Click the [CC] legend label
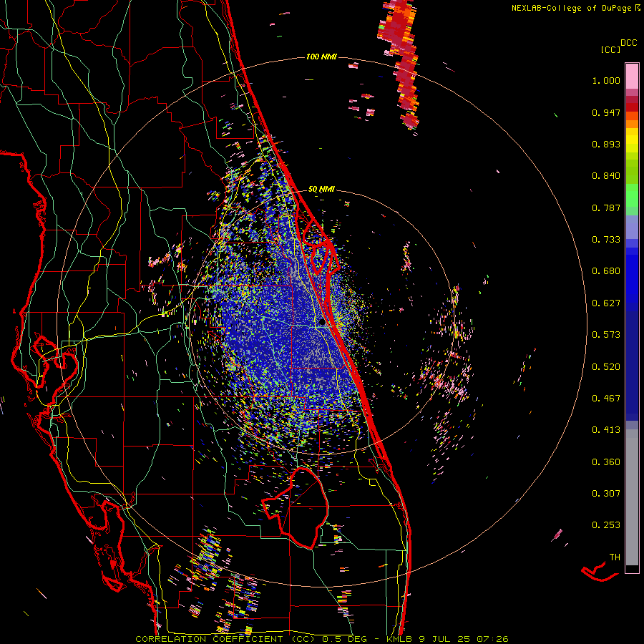The image size is (644, 644). (x=610, y=49)
